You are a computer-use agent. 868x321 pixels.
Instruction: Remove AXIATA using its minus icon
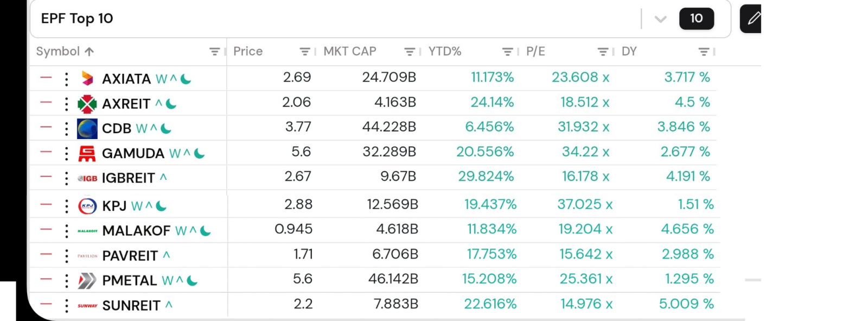point(46,78)
